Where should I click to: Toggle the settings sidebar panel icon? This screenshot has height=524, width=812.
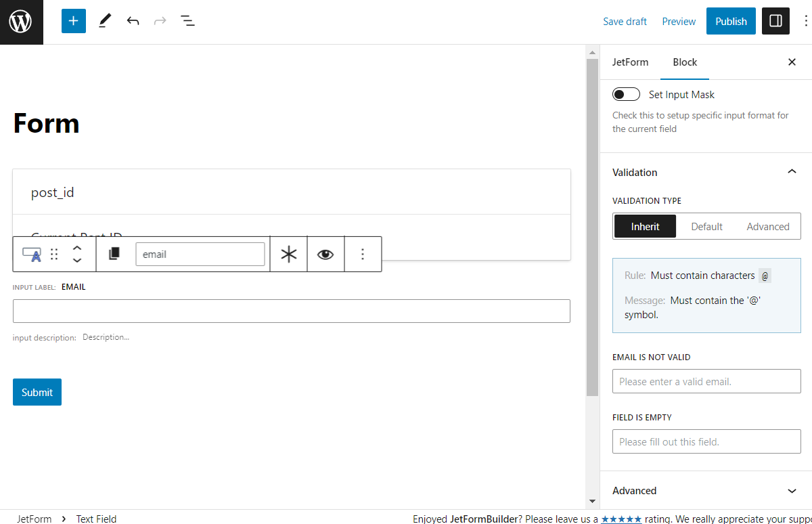775,21
